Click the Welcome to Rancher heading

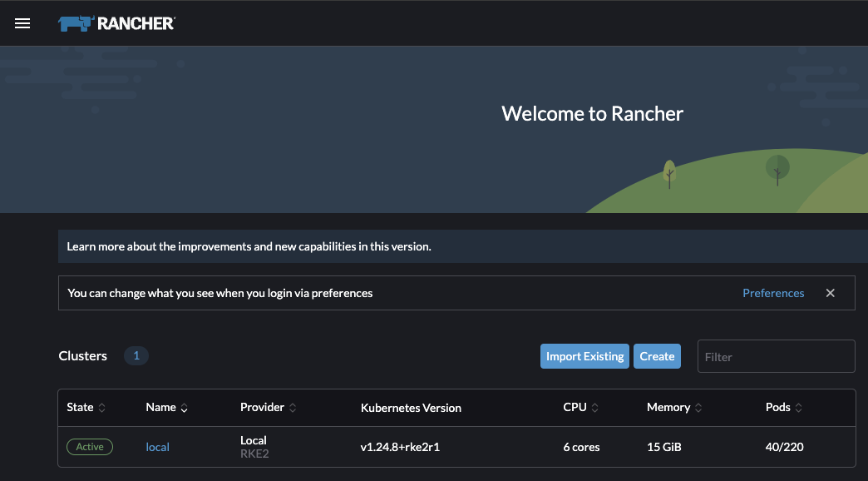(x=592, y=114)
